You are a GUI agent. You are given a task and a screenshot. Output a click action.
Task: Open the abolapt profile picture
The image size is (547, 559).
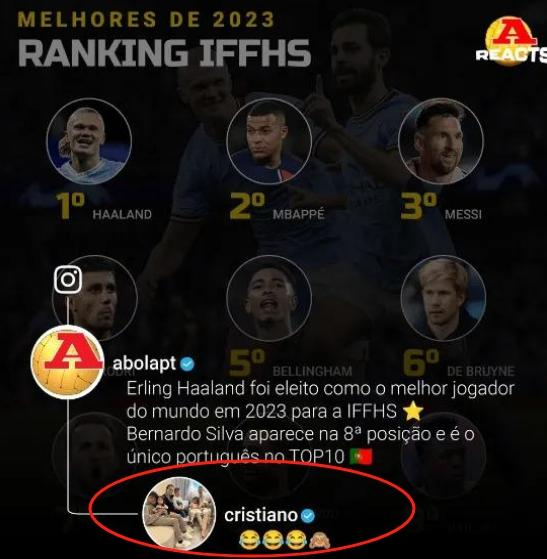67,362
